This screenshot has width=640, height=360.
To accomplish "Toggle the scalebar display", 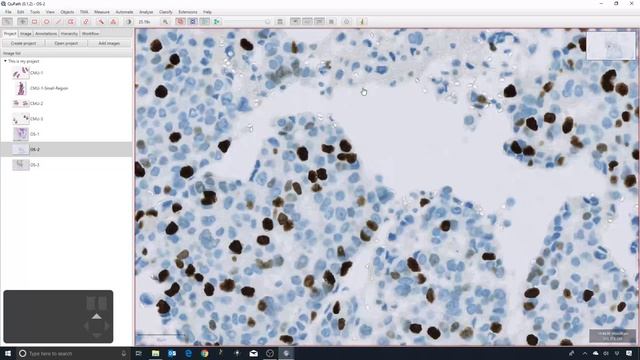I will (x=320, y=21).
